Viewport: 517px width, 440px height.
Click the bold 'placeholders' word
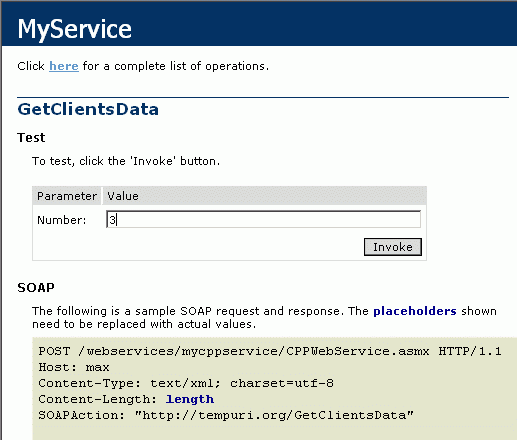point(415,311)
